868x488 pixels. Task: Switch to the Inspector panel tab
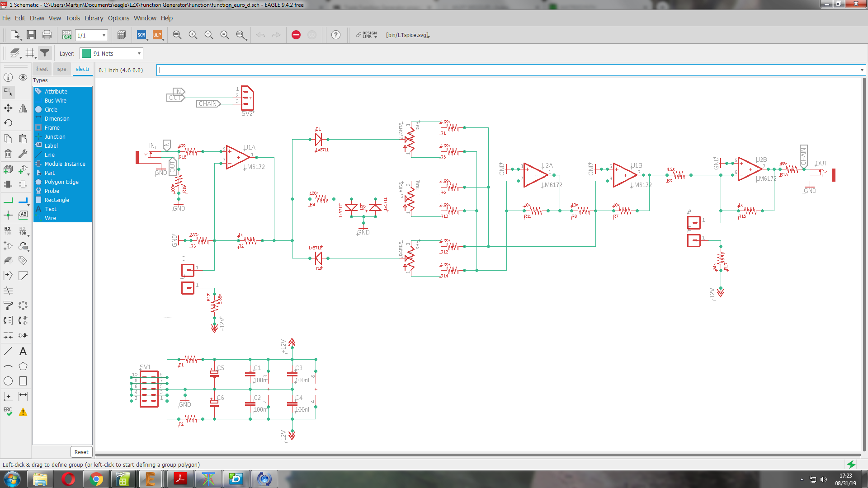click(x=61, y=69)
